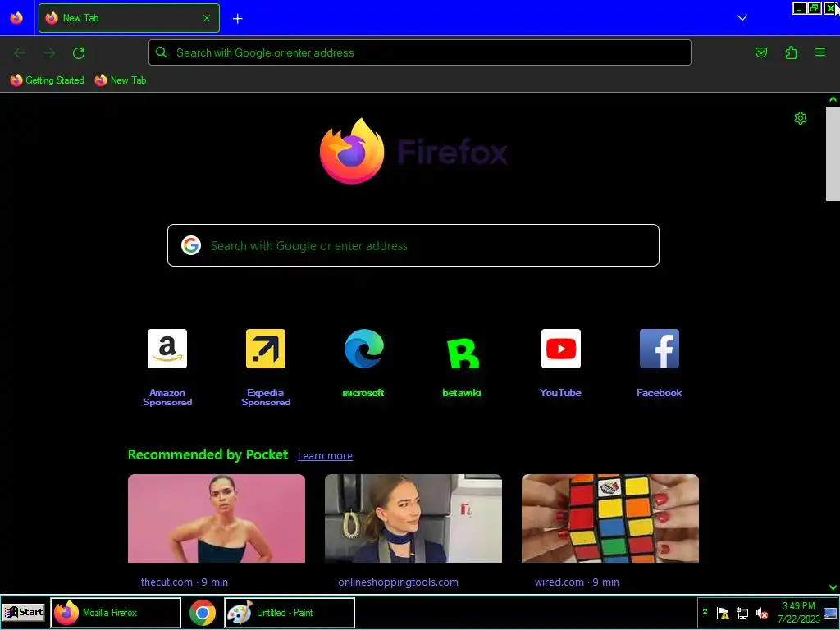Open the clock showing 3:49 PM
840x630 pixels.
(x=799, y=612)
